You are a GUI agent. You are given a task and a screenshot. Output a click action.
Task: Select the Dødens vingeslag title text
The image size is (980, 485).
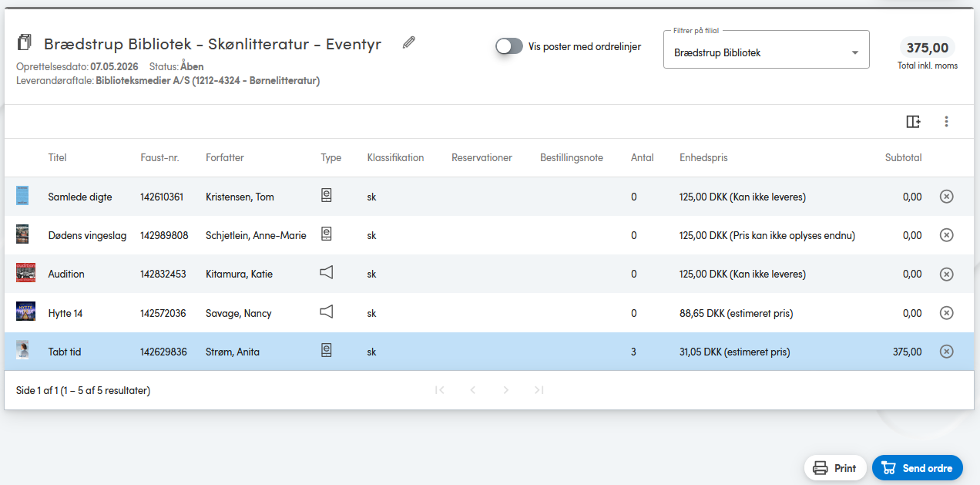(87, 235)
